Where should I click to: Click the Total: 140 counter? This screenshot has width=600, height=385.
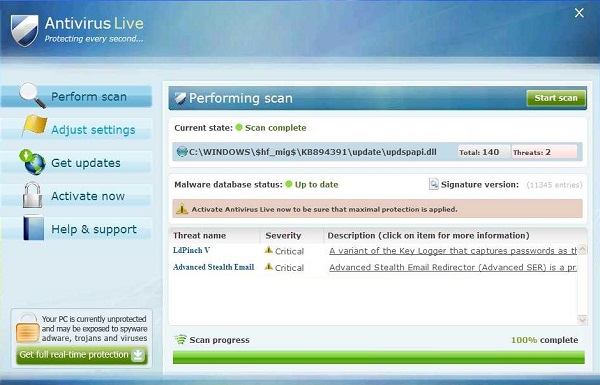pos(484,152)
